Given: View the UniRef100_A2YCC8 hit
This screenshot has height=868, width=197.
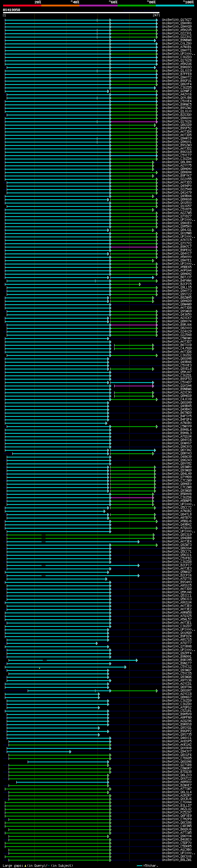Looking at the screenshot, I should point(176,694).
